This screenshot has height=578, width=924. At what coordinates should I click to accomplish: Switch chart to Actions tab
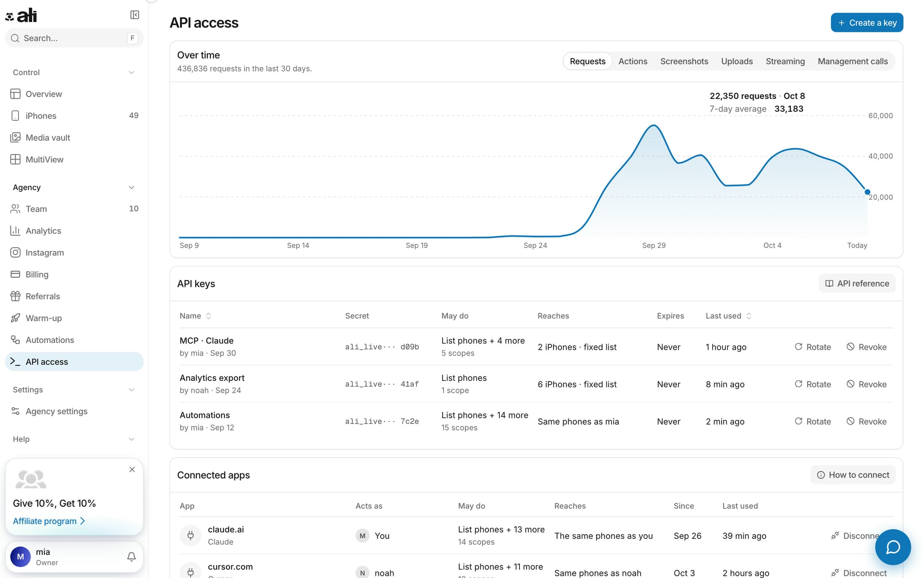pyautogui.click(x=633, y=61)
